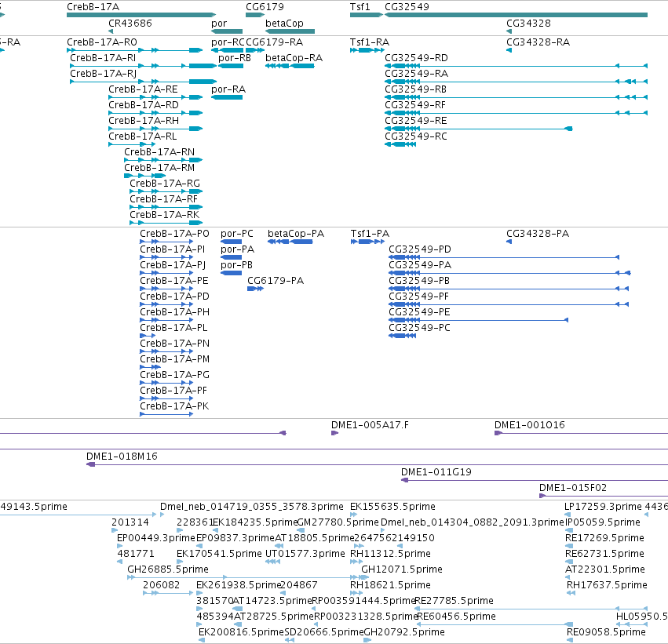Screen dimensions: 668x644
Task: Click protein CrebB-17A-PO label
Action: 175,234
